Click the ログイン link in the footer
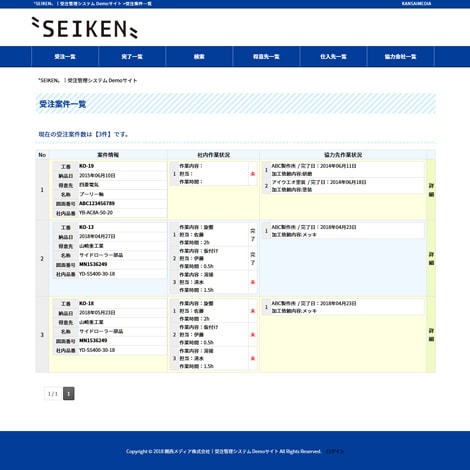The height and width of the screenshot is (470, 470). point(335,451)
